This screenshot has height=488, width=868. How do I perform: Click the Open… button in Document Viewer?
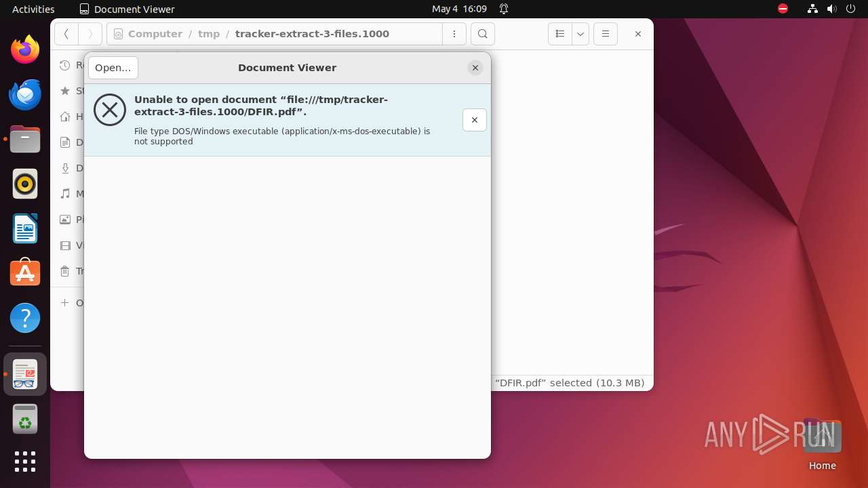coord(113,68)
